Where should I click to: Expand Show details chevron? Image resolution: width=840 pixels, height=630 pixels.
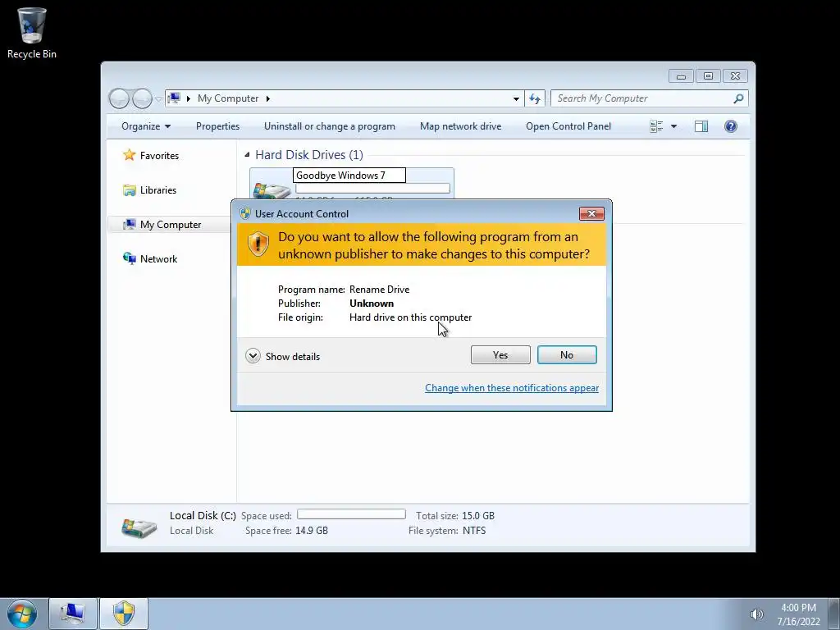pyautogui.click(x=253, y=356)
